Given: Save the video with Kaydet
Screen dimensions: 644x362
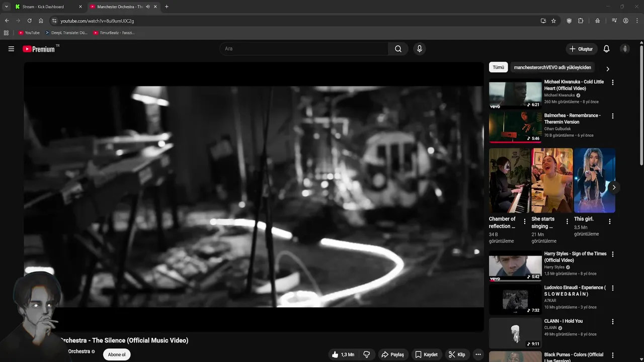Looking at the screenshot, I should (x=426, y=354).
